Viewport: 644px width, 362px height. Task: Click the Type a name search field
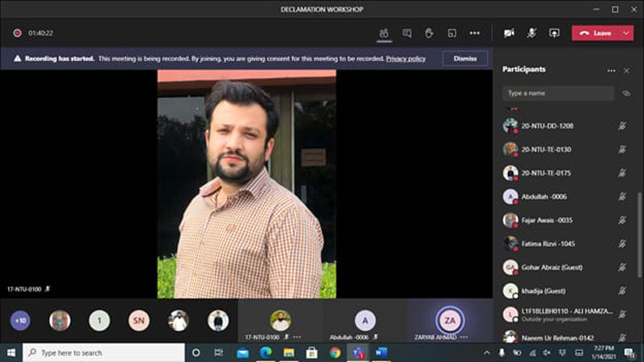point(558,93)
